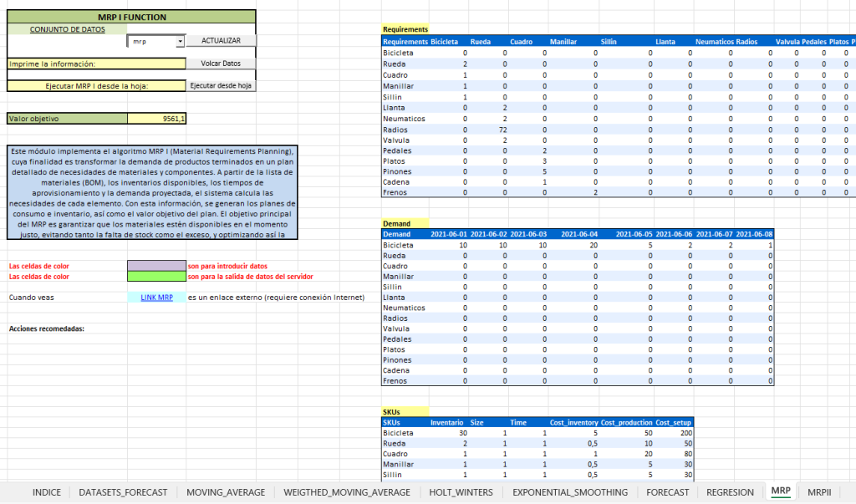Go to the FORECAST sheet tab

tap(668, 492)
